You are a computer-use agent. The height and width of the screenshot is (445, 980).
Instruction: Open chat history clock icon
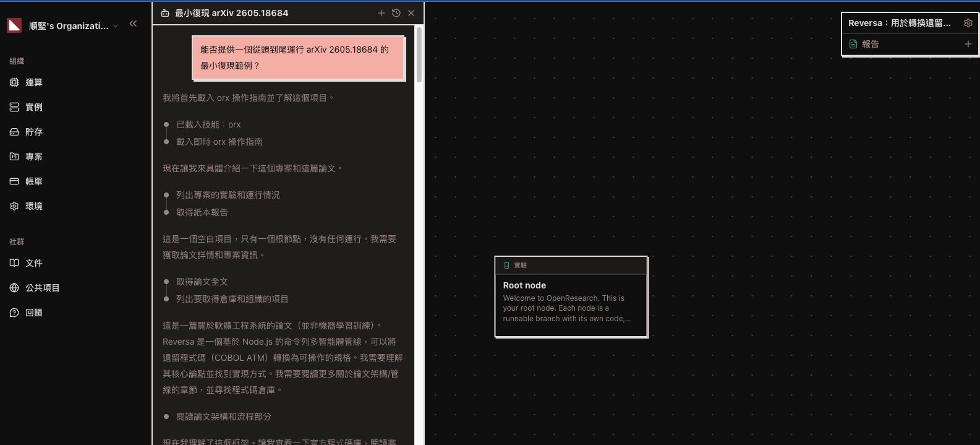coord(396,13)
